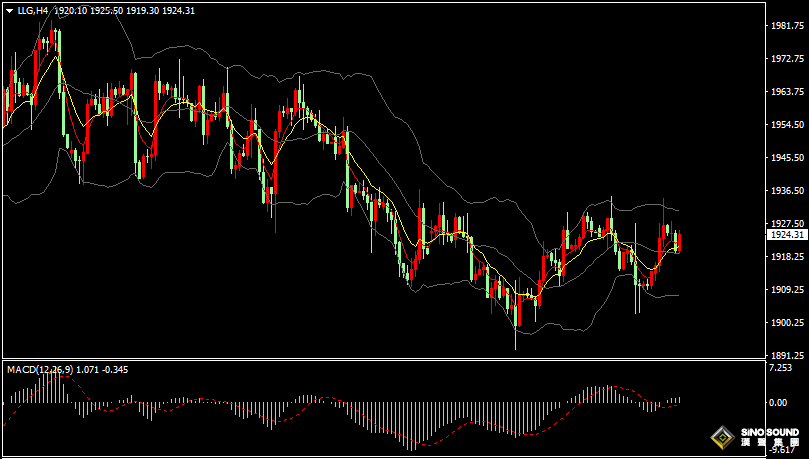Click the 1972.75 price axis label
Image resolution: width=809 pixels, height=459 pixels.
pyautogui.click(x=788, y=59)
